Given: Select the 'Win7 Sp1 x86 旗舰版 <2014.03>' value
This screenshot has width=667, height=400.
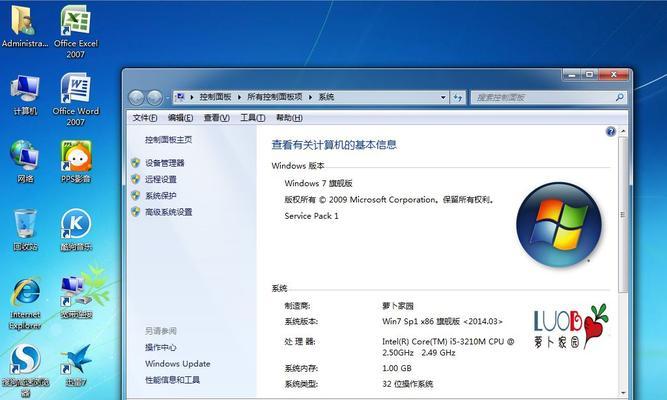Looking at the screenshot, I should [x=442, y=321].
